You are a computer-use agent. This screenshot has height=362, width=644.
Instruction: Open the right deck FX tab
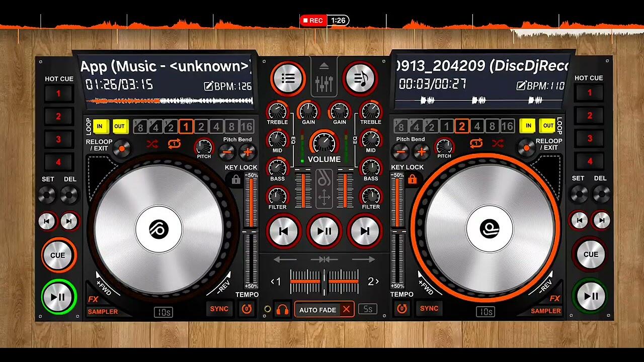tap(554, 299)
